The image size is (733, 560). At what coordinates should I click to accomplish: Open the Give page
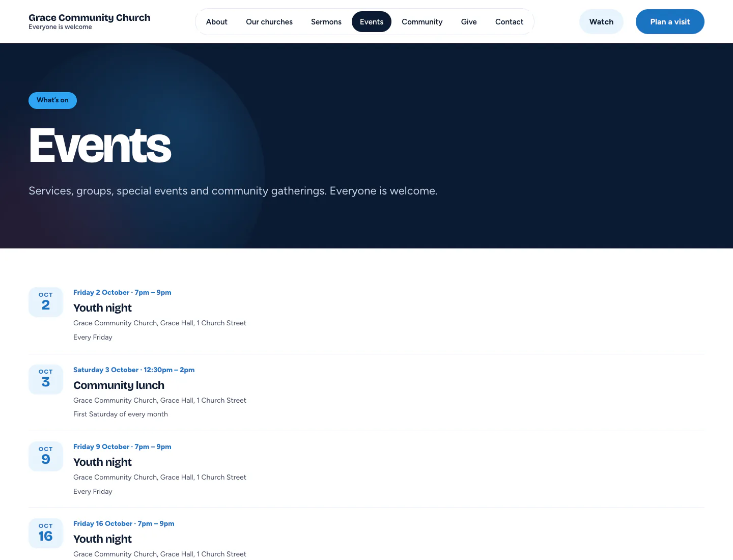469,22
